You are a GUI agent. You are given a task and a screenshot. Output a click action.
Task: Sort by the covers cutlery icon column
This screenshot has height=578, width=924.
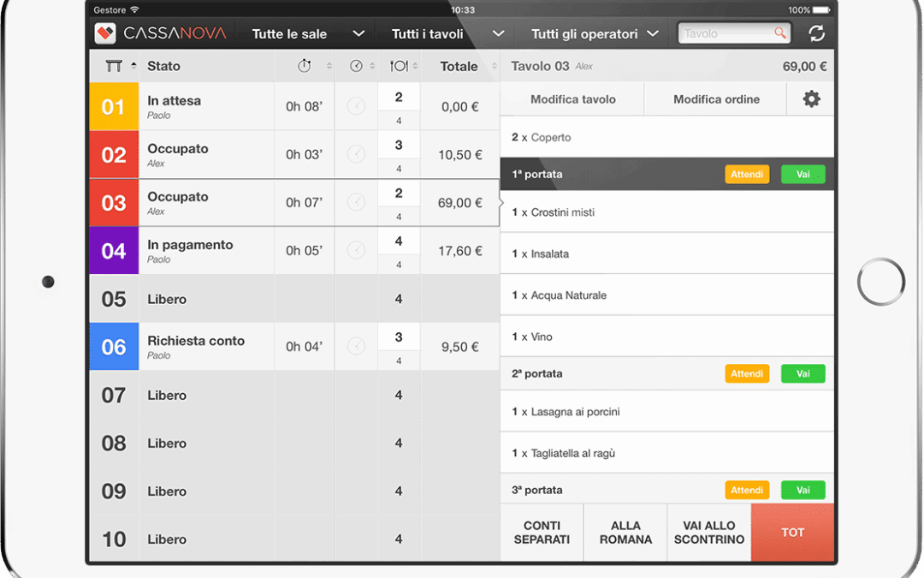399,66
